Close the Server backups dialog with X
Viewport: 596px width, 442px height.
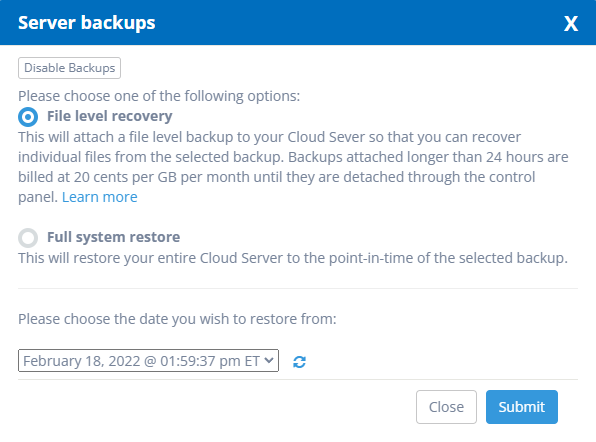[571, 24]
